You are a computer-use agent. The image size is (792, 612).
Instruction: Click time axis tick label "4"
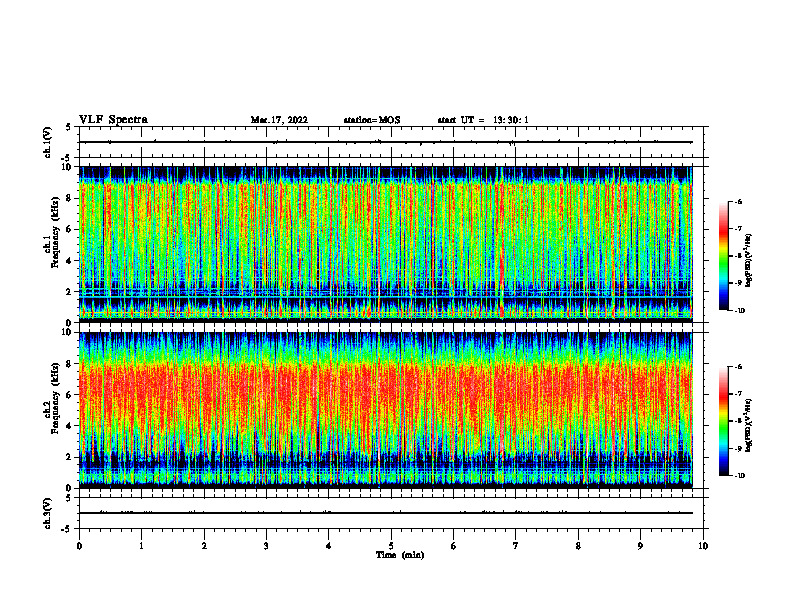[x=329, y=546]
